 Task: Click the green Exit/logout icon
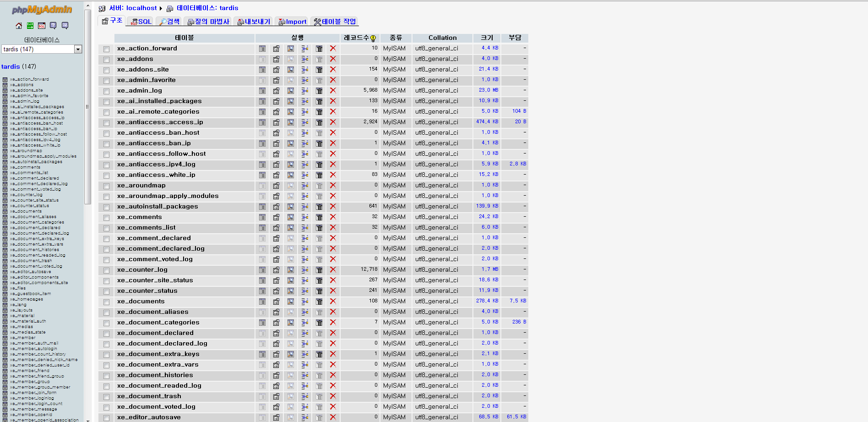(x=30, y=26)
